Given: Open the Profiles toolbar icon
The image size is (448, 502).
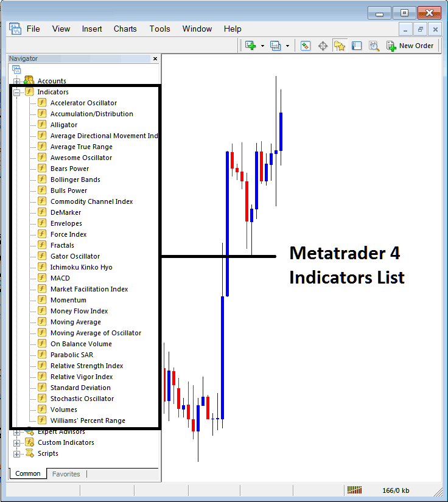Looking at the screenshot, I should (275, 46).
